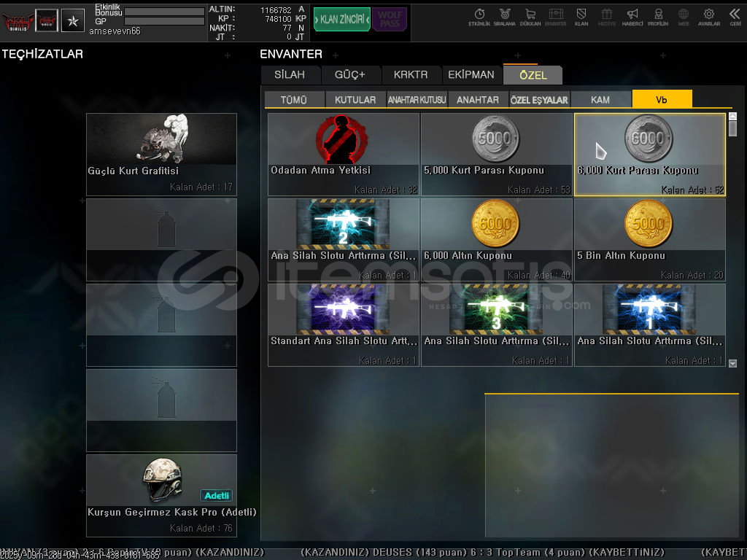Click inventory scrollbar down arrow
The width and height of the screenshot is (747, 560).
[732, 363]
